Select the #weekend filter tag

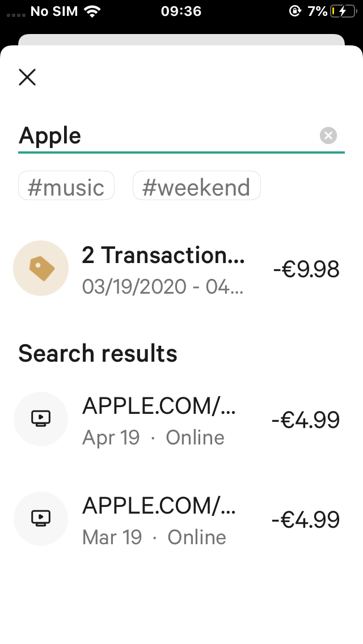pyautogui.click(x=196, y=185)
